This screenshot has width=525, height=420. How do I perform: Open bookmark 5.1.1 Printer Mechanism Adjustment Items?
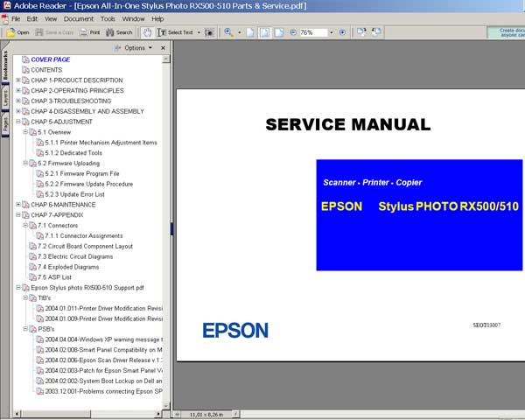[x=101, y=143]
